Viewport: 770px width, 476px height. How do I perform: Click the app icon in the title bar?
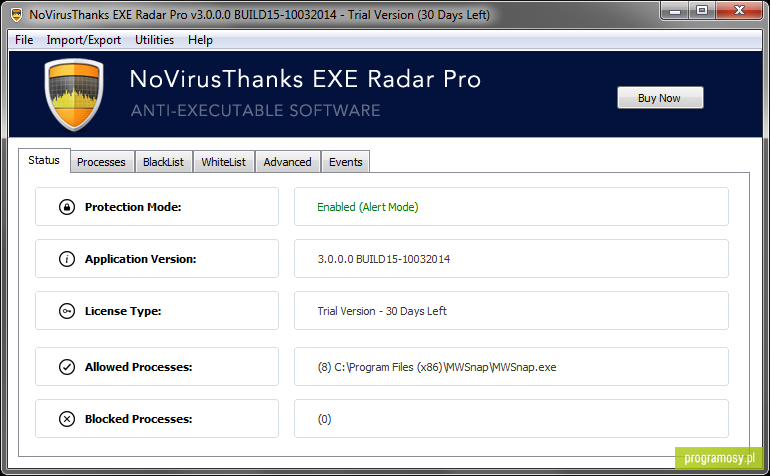pyautogui.click(x=17, y=15)
